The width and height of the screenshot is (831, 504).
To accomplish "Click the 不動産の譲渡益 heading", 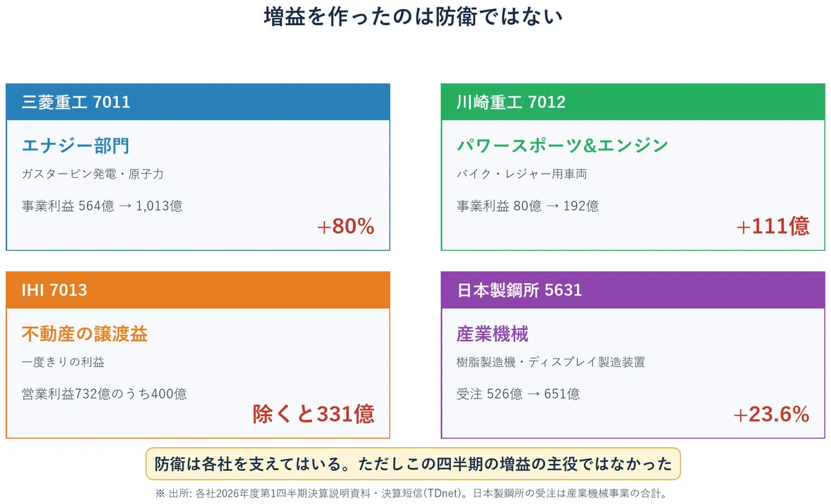I will click(x=84, y=334).
